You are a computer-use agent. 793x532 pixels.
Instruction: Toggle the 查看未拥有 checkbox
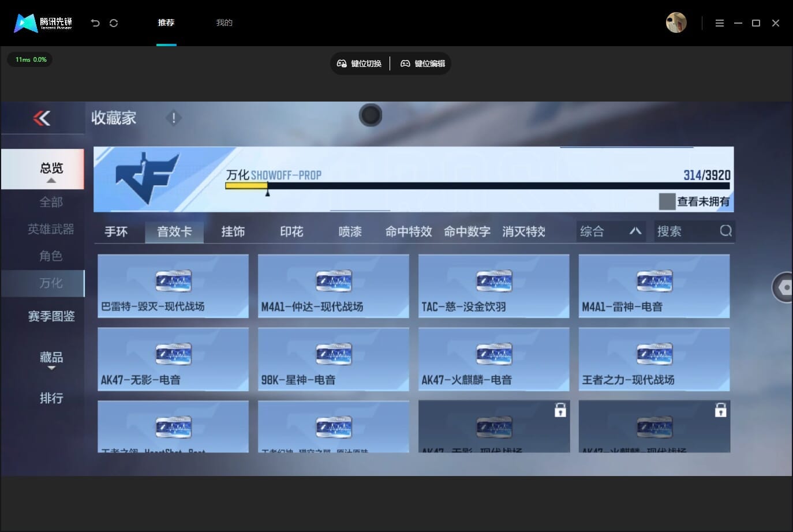[667, 201]
